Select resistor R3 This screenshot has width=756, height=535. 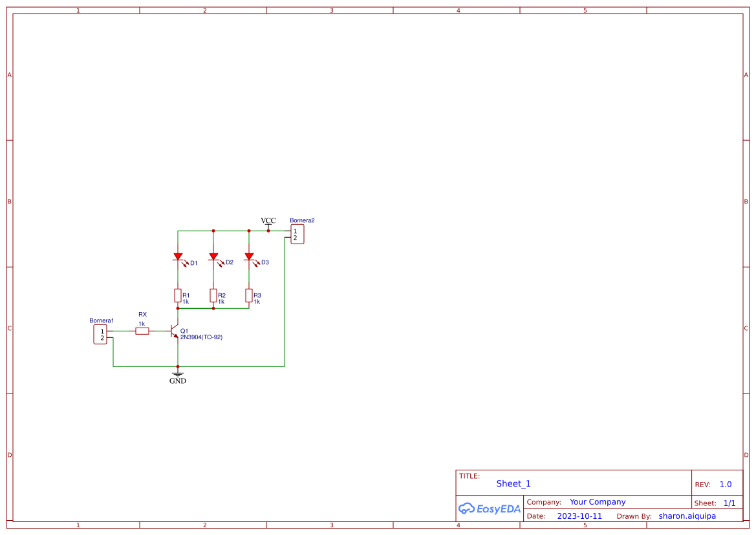(x=250, y=295)
